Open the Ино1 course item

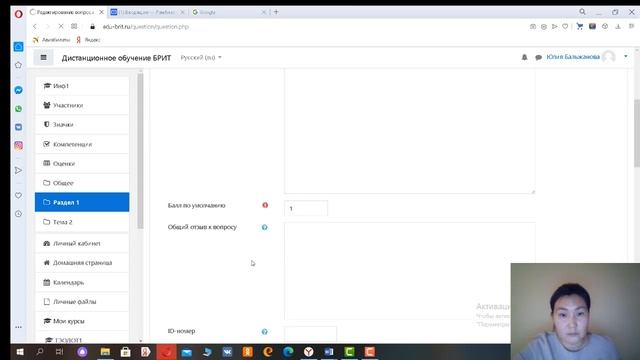tap(82, 86)
